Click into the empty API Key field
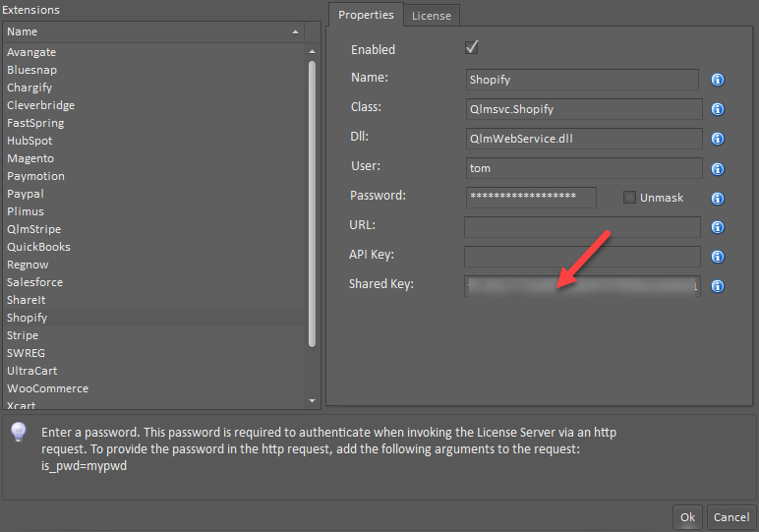 click(x=582, y=257)
